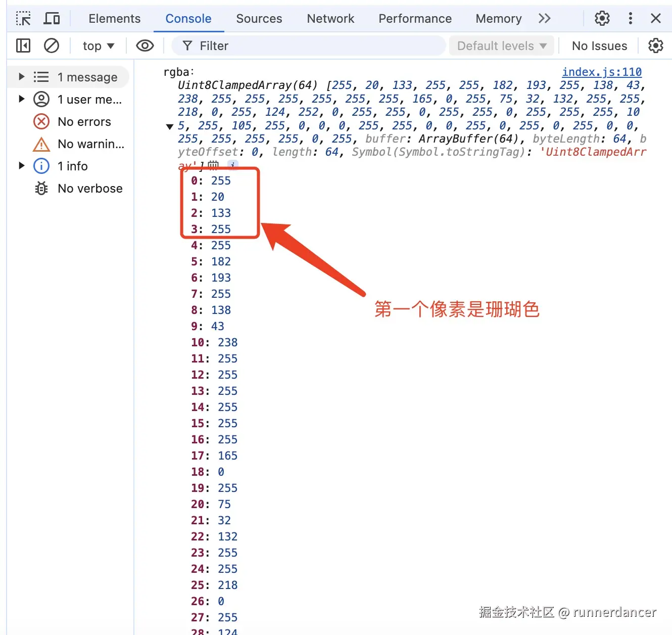Click the No Issues indicator
This screenshot has height=635, width=672.
click(599, 46)
